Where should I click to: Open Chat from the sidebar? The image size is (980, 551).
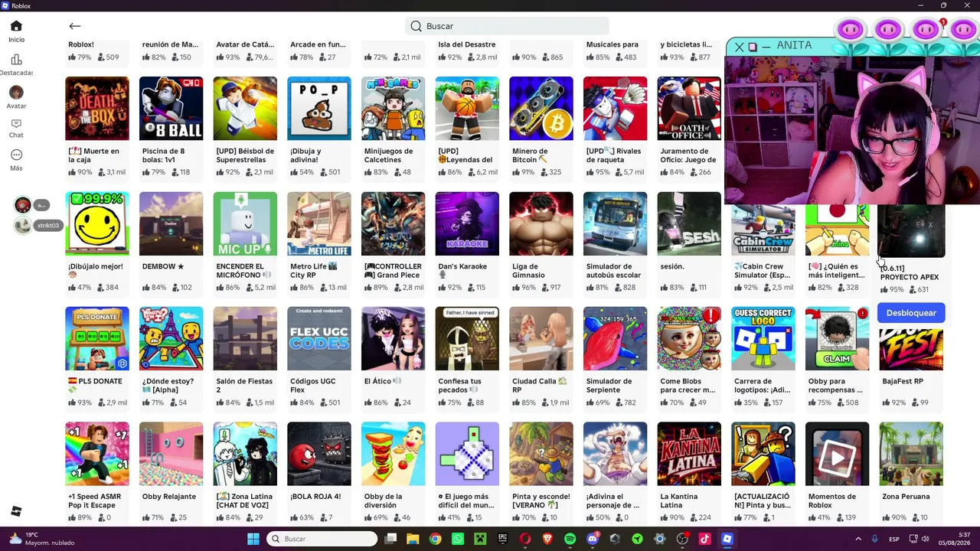[16, 129]
